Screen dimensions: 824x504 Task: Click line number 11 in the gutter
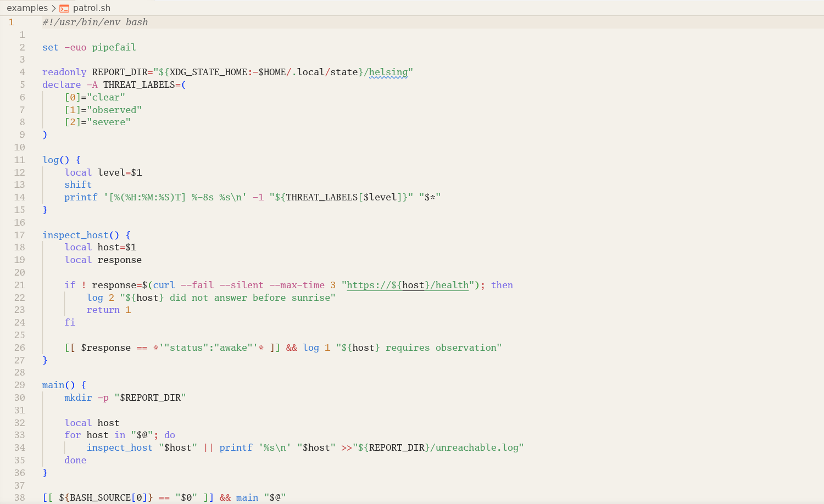pyautogui.click(x=20, y=160)
